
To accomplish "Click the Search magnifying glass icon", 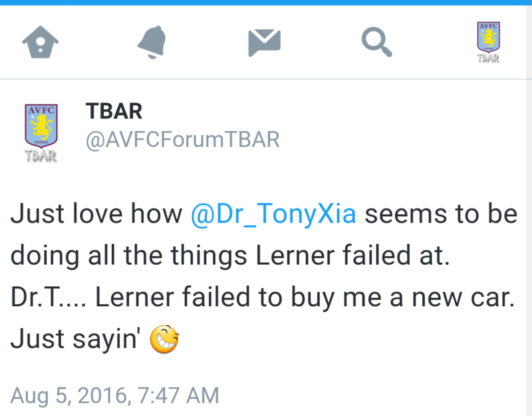I will pyautogui.click(x=376, y=42).
